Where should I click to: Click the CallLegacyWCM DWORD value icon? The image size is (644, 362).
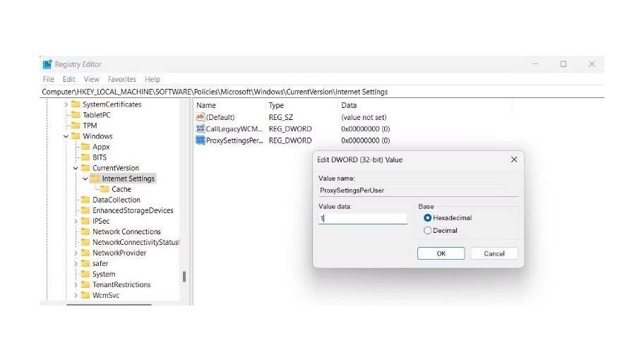point(200,128)
